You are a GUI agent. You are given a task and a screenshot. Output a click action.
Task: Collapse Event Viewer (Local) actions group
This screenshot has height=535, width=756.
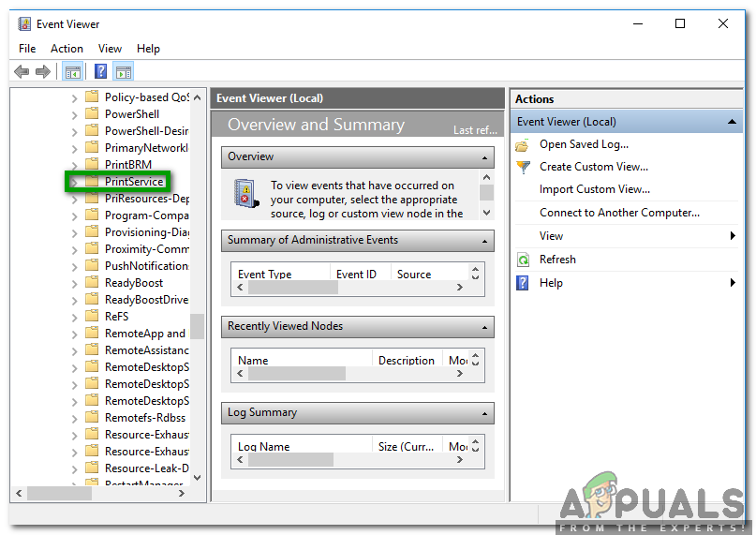click(732, 122)
